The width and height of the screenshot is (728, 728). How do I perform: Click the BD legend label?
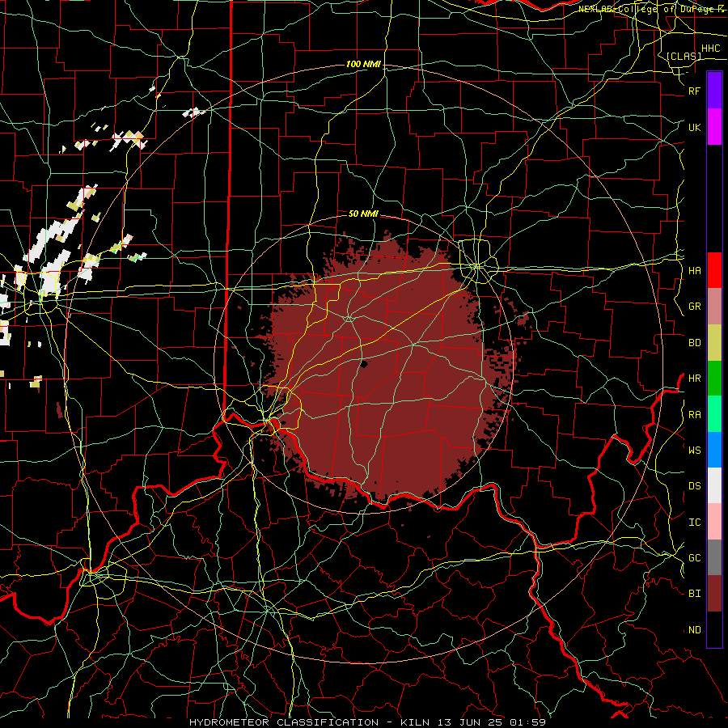pos(694,343)
